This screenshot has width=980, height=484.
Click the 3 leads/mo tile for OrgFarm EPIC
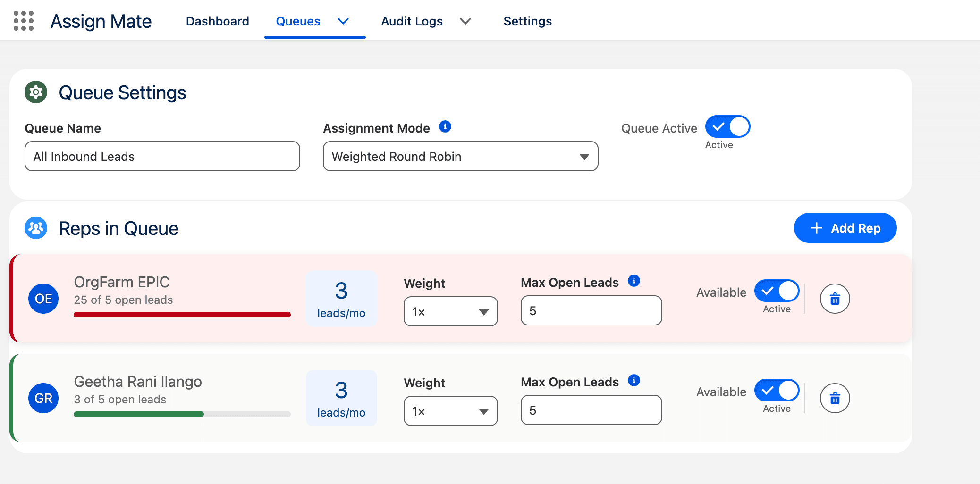(x=341, y=299)
